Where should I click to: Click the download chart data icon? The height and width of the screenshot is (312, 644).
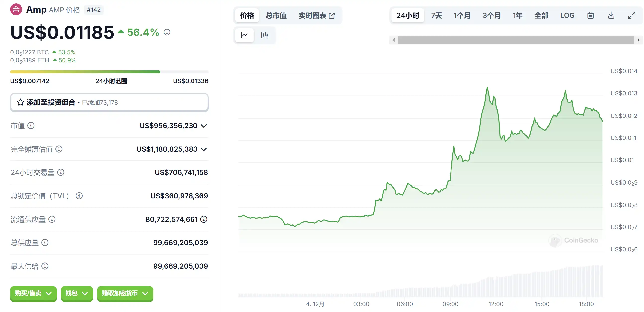(611, 15)
